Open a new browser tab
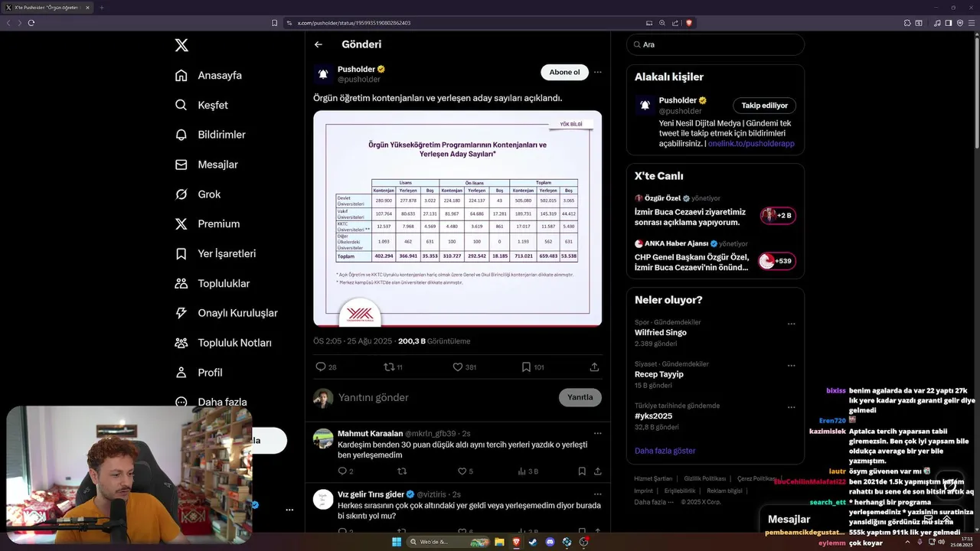Image resolution: width=980 pixels, height=551 pixels. click(101, 8)
